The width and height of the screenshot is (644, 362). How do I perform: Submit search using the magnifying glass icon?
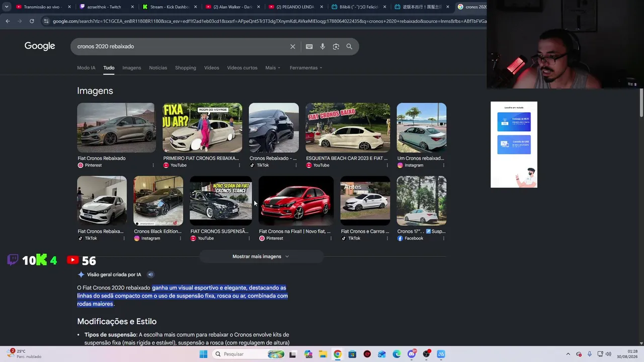[349, 46]
